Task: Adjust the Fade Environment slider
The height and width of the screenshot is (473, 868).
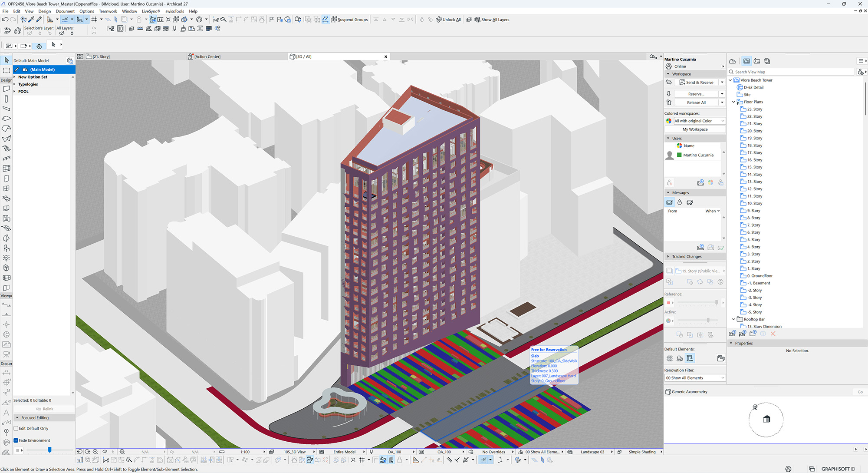Action: coord(49,450)
